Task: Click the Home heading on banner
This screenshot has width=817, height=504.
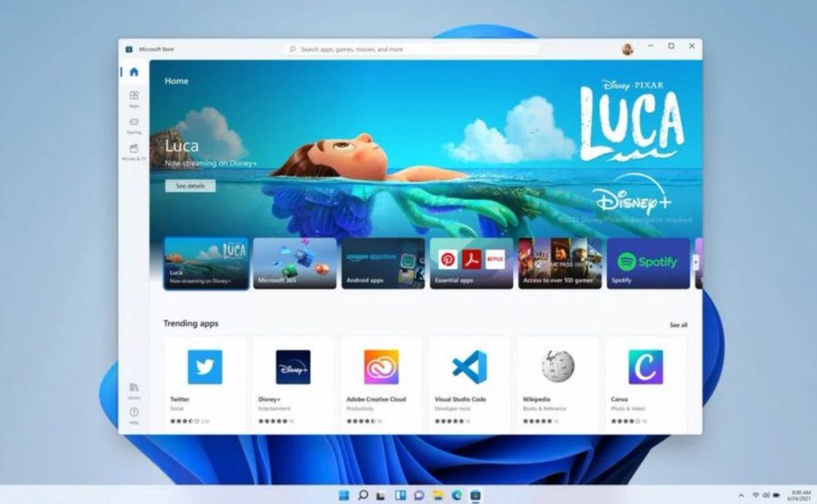Action: coord(176,81)
